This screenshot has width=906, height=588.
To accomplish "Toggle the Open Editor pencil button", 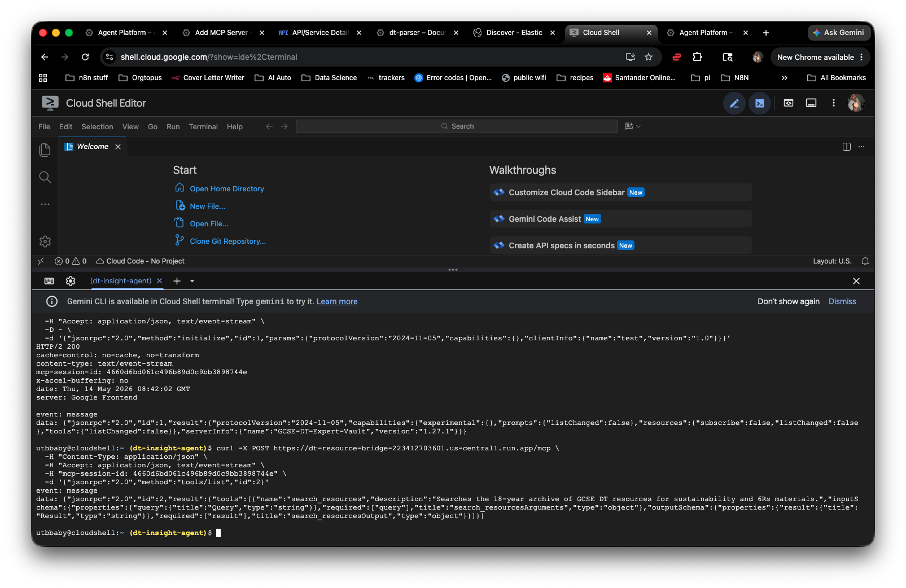I will coord(734,103).
